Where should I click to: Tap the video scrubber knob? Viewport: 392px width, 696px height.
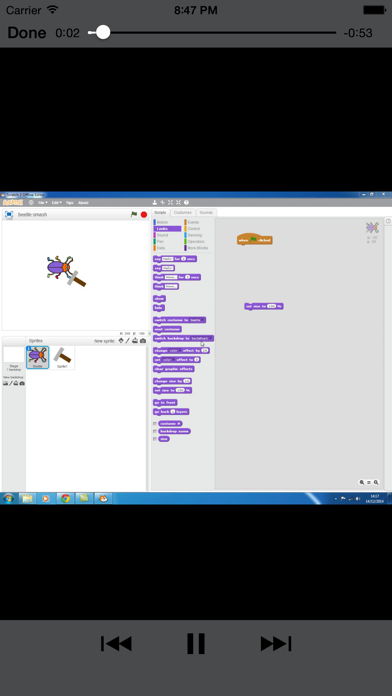pyautogui.click(x=103, y=32)
